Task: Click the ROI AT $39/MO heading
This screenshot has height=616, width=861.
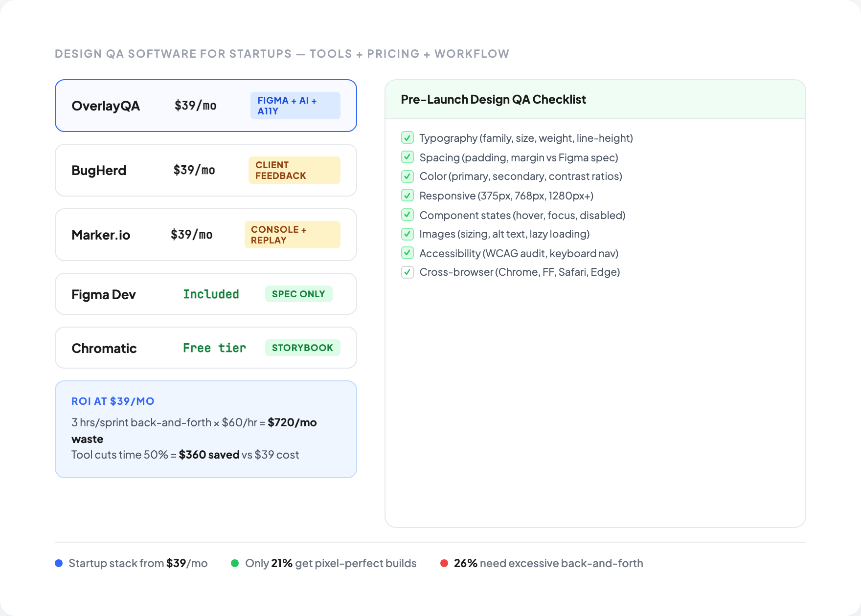Action: coord(113,401)
